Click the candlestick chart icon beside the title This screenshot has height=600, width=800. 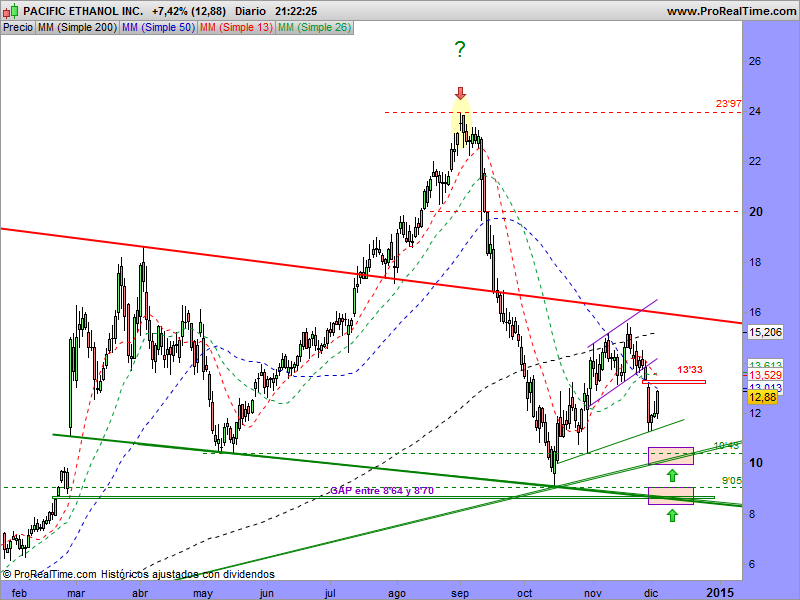(x=11, y=11)
